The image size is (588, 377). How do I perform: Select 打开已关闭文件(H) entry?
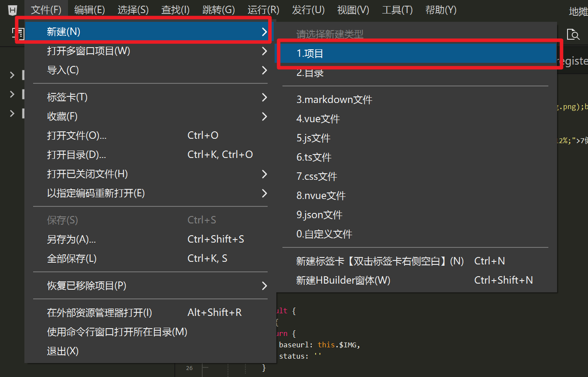(150, 174)
